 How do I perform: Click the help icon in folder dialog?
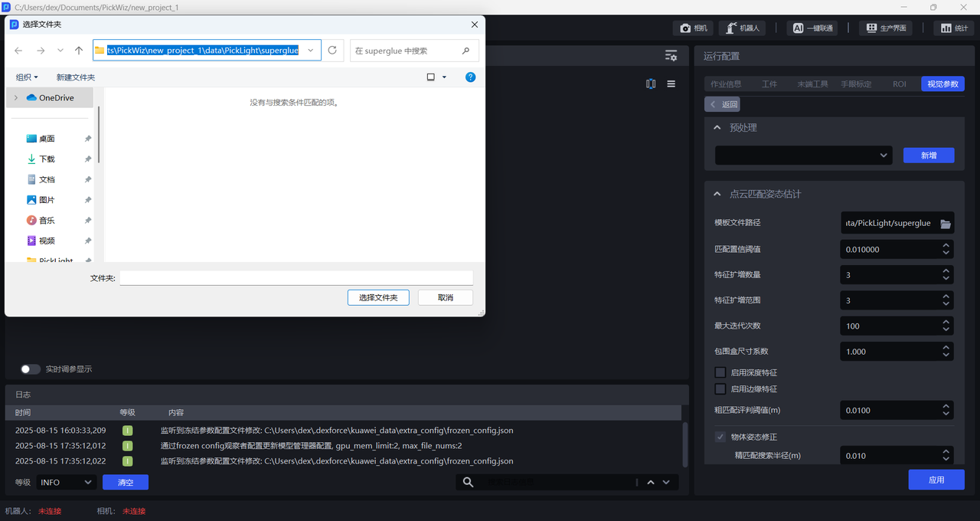(x=471, y=77)
